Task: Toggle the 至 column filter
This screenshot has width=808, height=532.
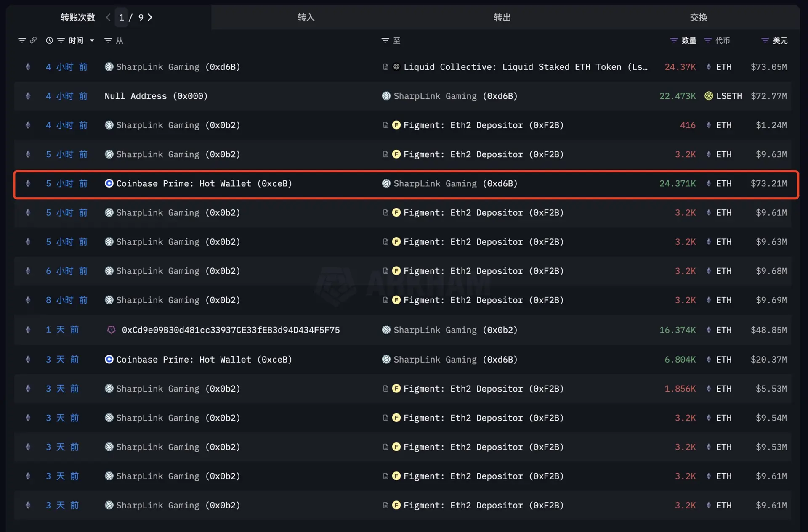Action: coord(385,40)
